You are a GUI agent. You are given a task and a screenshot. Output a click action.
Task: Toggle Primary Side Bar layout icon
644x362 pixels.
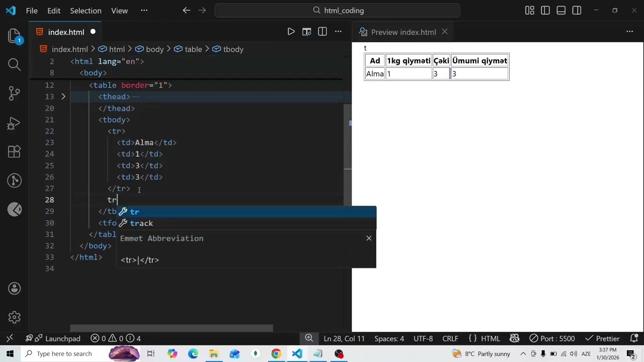tap(545, 10)
